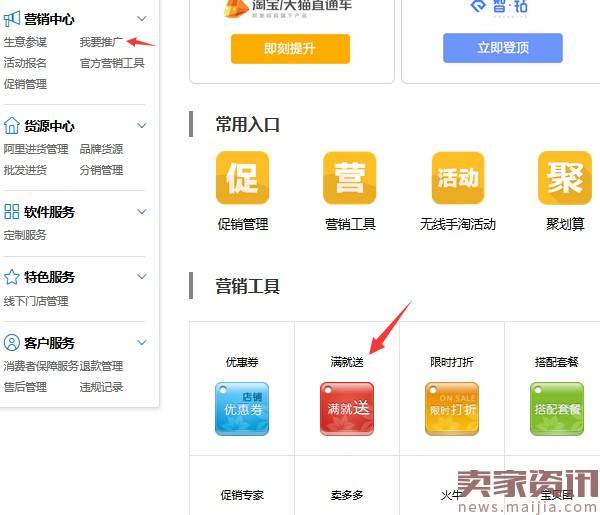
Task: Open the orange 营 marketing tools icon
Action: [349, 178]
